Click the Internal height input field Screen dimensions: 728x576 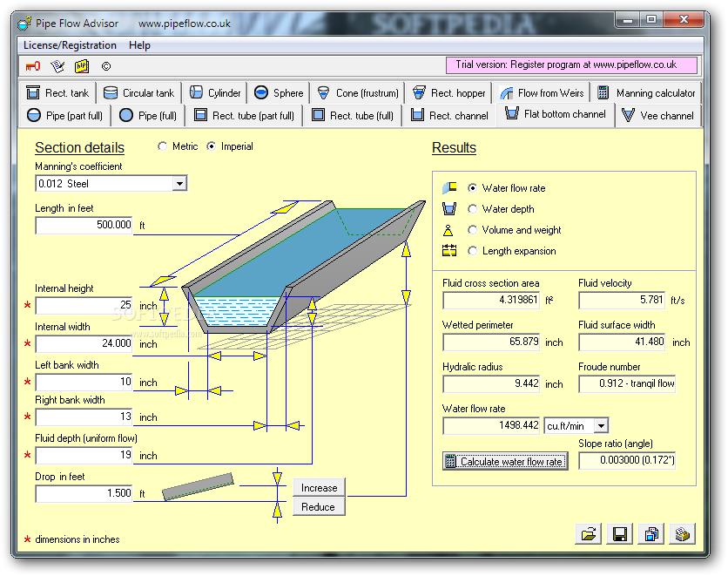pos(84,305)
